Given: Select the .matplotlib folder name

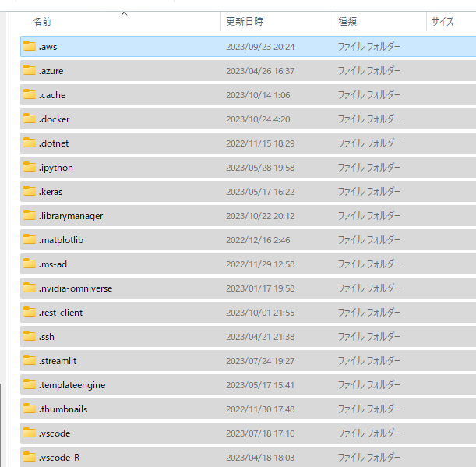Looking at the screenshot, I should pyautogui.click(x=61, y=240).
